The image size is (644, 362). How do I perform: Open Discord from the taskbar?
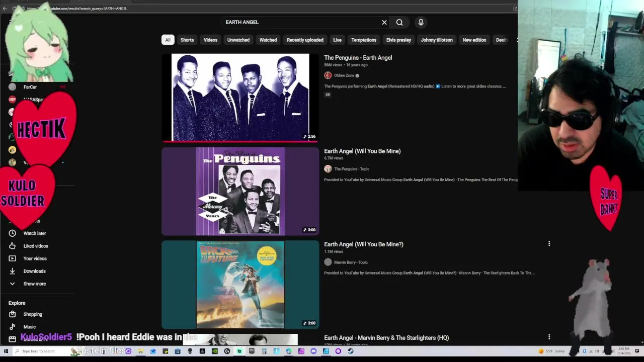click(x=313, y=351)
